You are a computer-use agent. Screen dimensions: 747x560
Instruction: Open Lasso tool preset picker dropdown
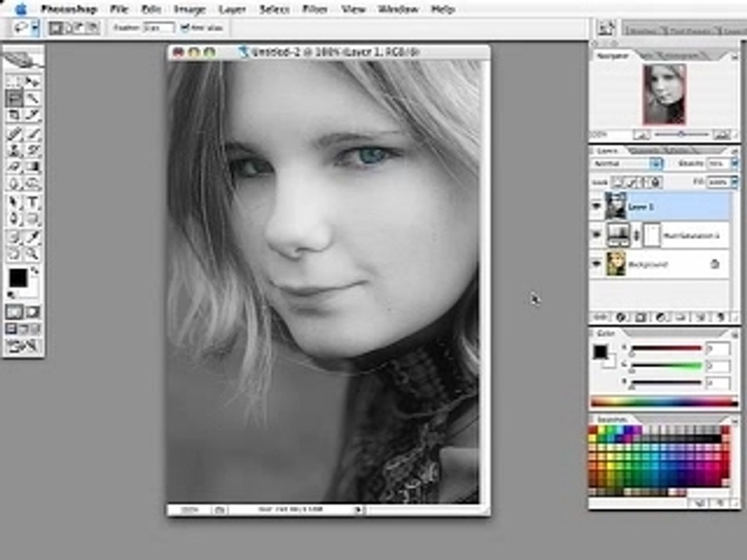pyautogui.click(x=35, y=28)
